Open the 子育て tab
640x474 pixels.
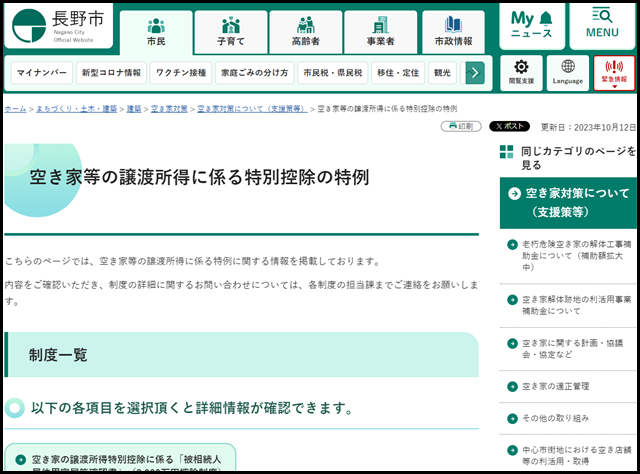click(231, 32)
